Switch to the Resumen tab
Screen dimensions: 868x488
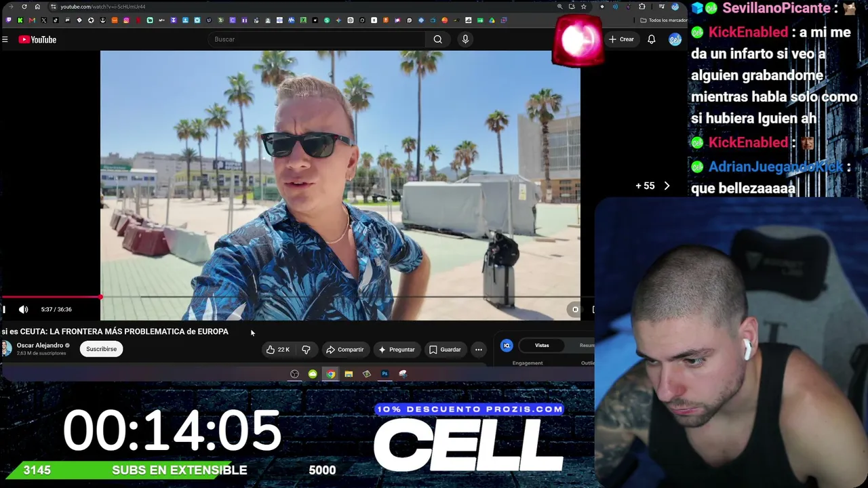coord(587,346)
